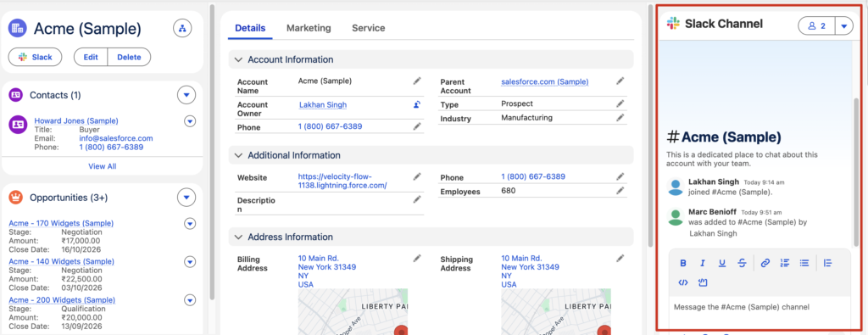Open Acme - 170 Widgets row dropdown

(190, 223)
